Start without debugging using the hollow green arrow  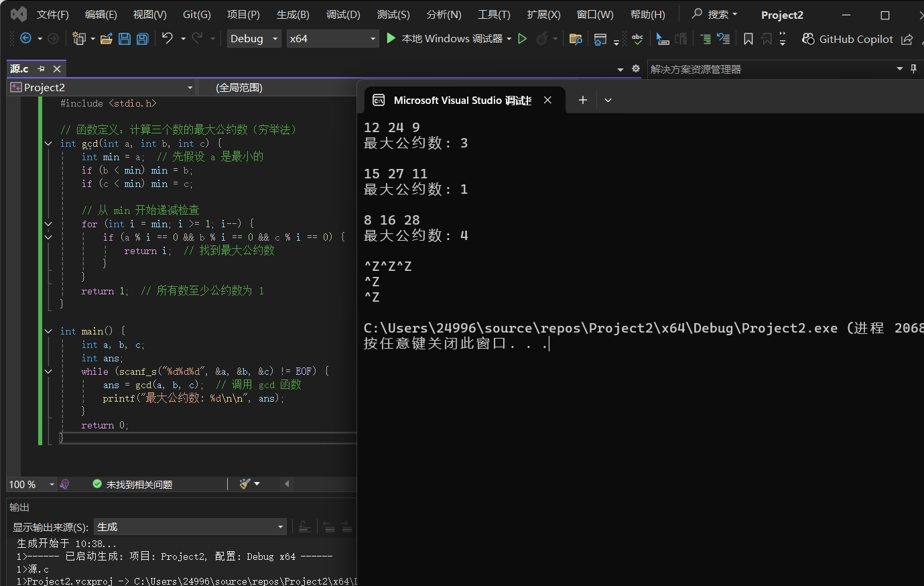(523, 39)
